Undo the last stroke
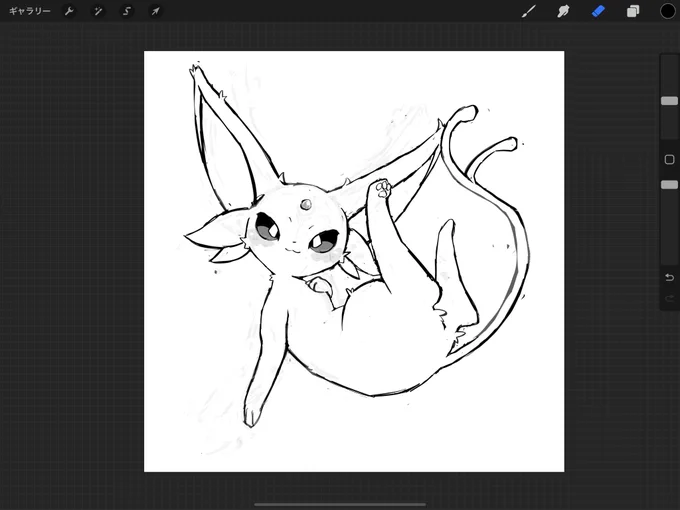Screen dimensions: 680x510 (x=669, y=278)
